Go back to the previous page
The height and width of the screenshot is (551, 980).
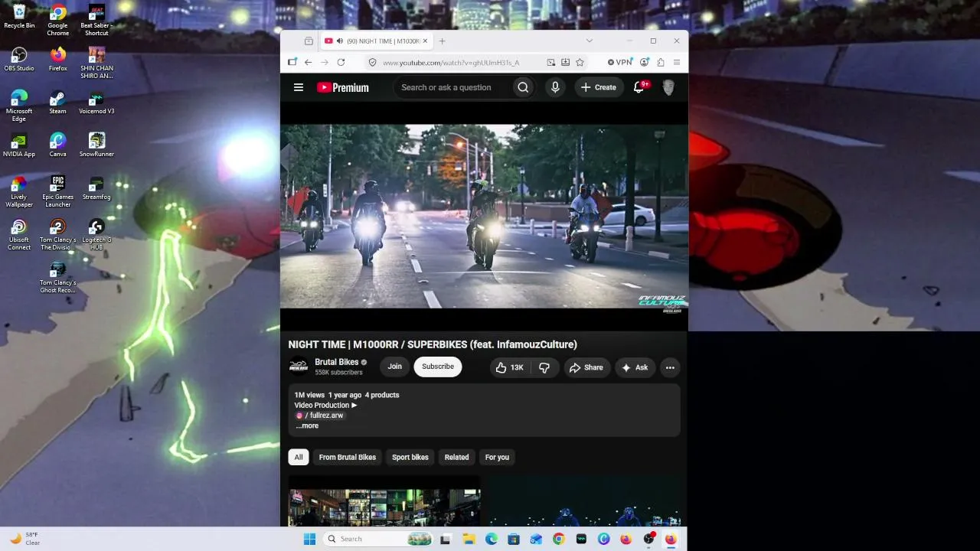pyautogui.click(x=308, y=62)
